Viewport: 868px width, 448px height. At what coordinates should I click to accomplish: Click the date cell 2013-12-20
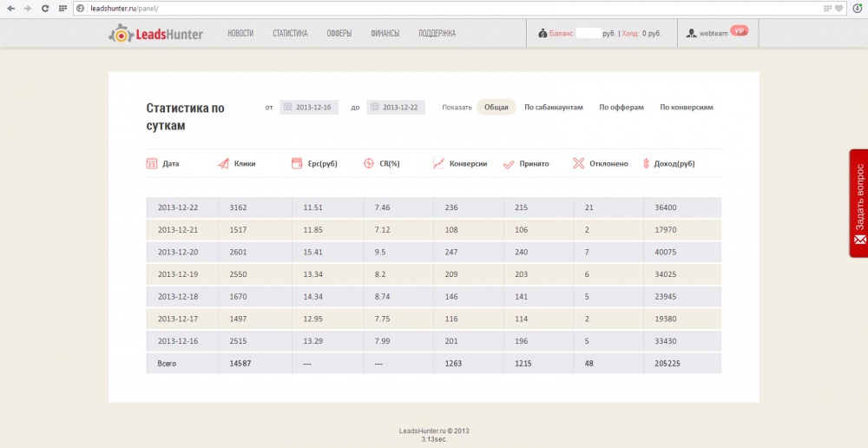(x=178, y=252)
